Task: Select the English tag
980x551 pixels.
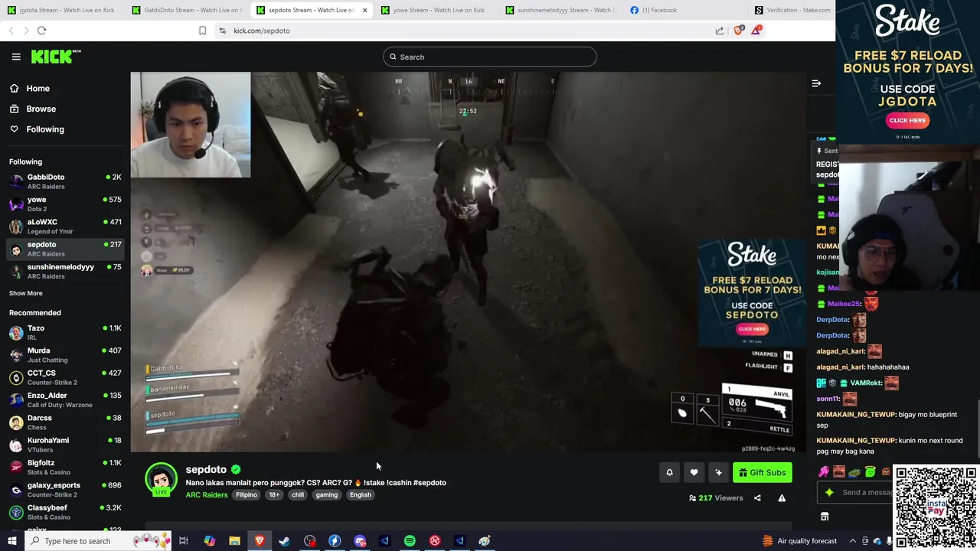Action: pos(361,495)
